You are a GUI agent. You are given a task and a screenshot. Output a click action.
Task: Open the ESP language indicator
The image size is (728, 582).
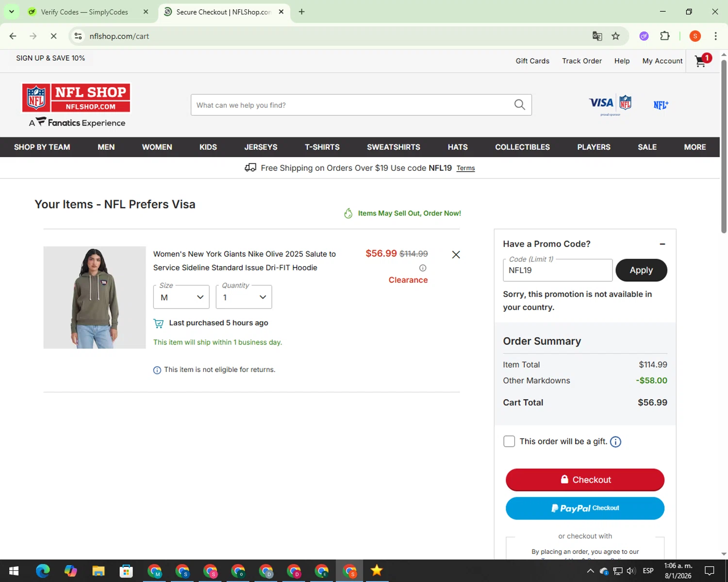[648, 571]
